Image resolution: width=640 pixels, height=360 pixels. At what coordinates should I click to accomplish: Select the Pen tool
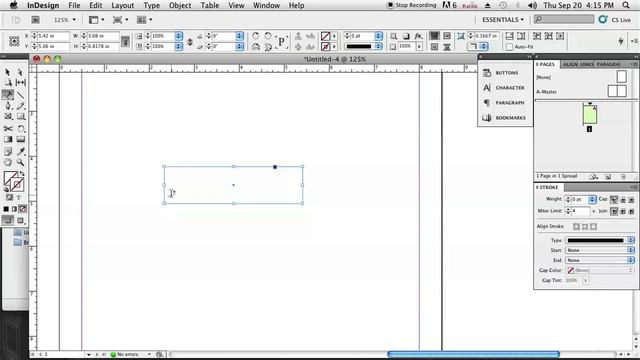coord(8,106)
